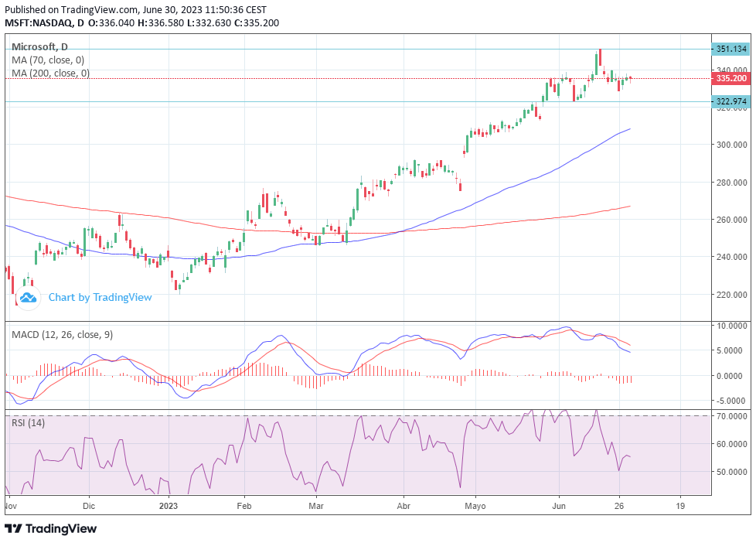This screenshot has width=756, height=543.
Task: Click the 19 date label on time axis
Action: pyautogui.click(x=680, y=506)
